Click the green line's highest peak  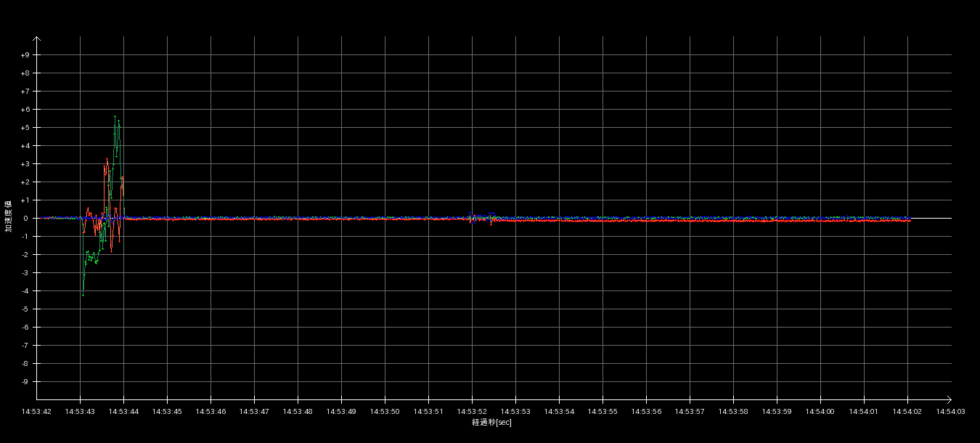point(115,117)
